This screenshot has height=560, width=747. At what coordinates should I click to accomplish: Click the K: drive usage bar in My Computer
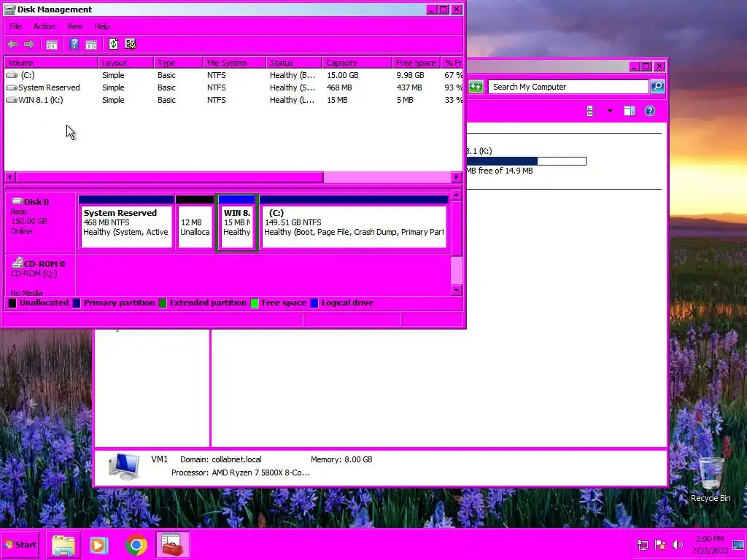tap(526, 161)
